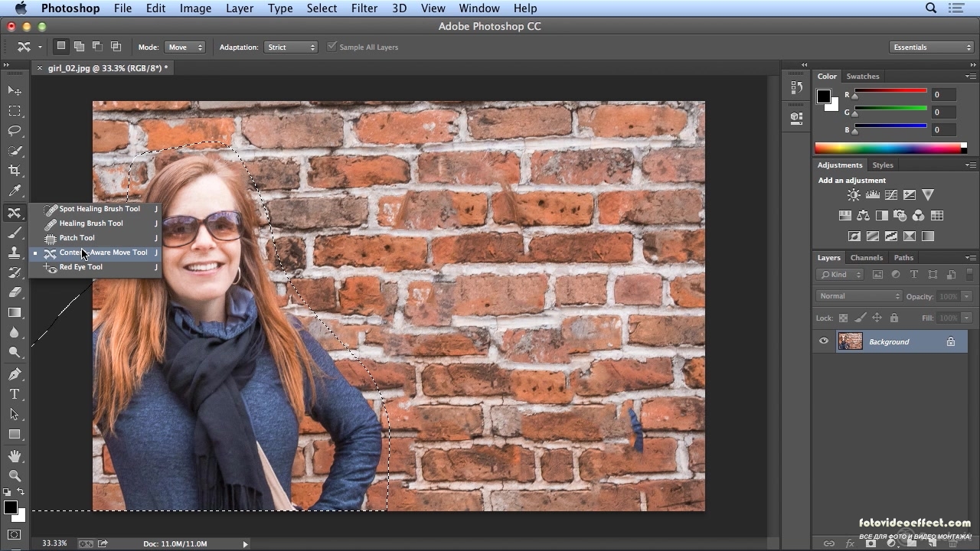Hide the Background layer with eye icon
This screenshot has height=551, width=980.
(824, 341)
